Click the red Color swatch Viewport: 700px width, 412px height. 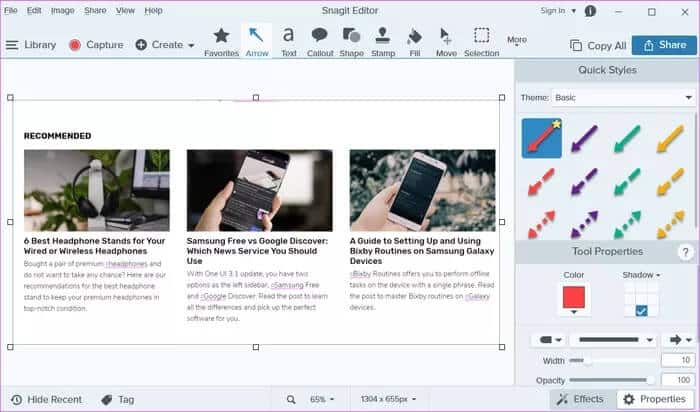click(x=574, y=297)
